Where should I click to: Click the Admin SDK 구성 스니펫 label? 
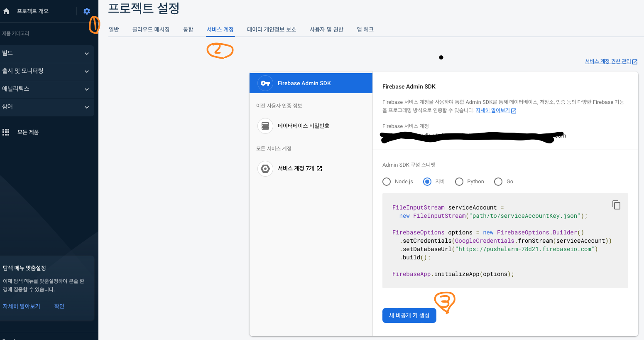[x=409, y=165]
